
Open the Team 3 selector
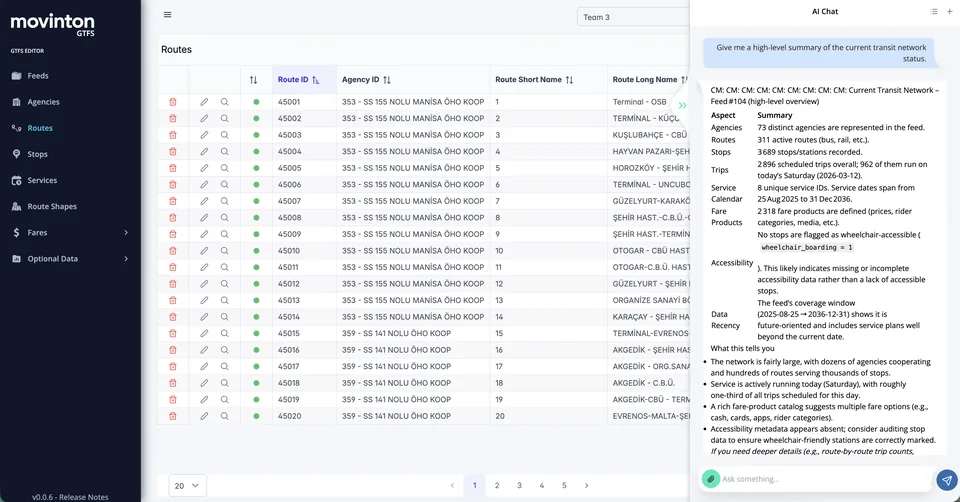(633, 17)
